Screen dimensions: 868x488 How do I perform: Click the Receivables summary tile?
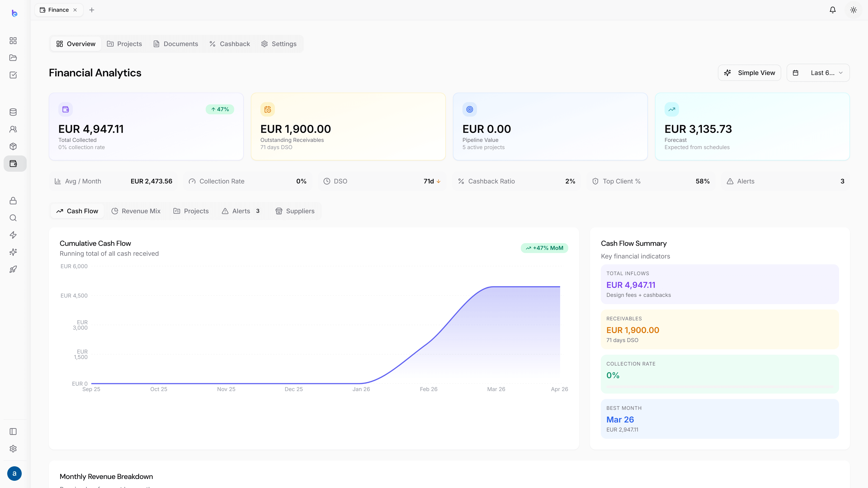pos(720,329)
